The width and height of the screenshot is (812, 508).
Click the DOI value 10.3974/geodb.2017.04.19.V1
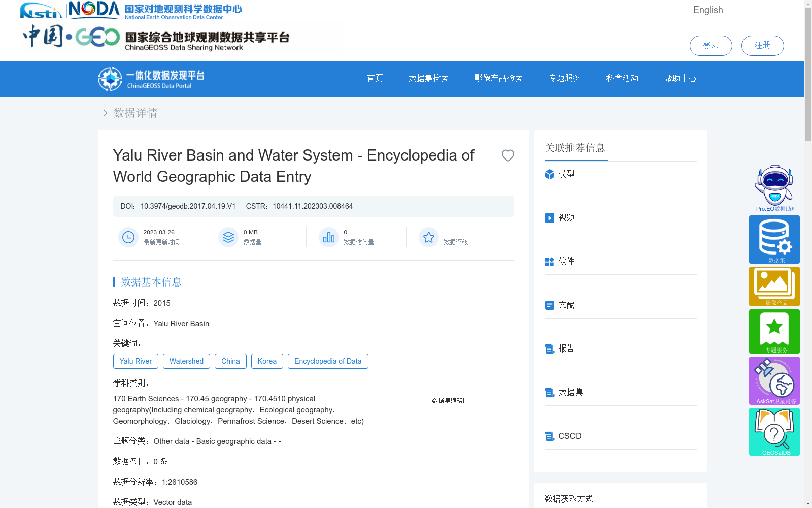click(188, 206)
